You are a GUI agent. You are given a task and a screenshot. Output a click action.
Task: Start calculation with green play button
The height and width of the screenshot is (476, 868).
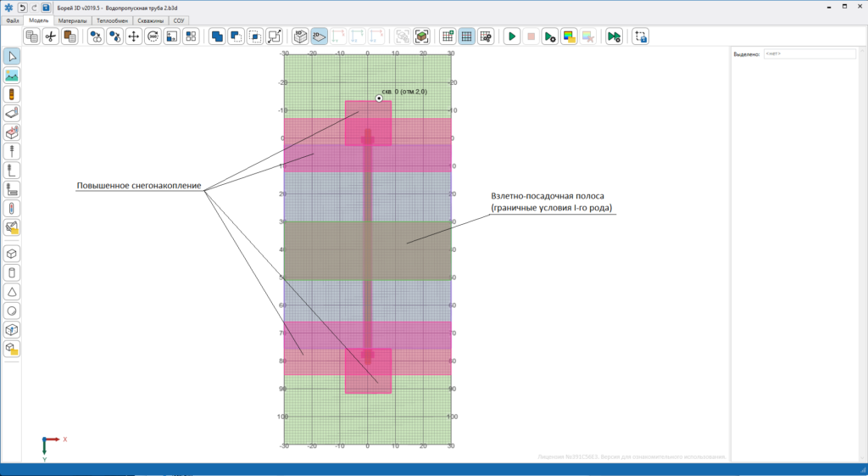click(x=512, y=36)
